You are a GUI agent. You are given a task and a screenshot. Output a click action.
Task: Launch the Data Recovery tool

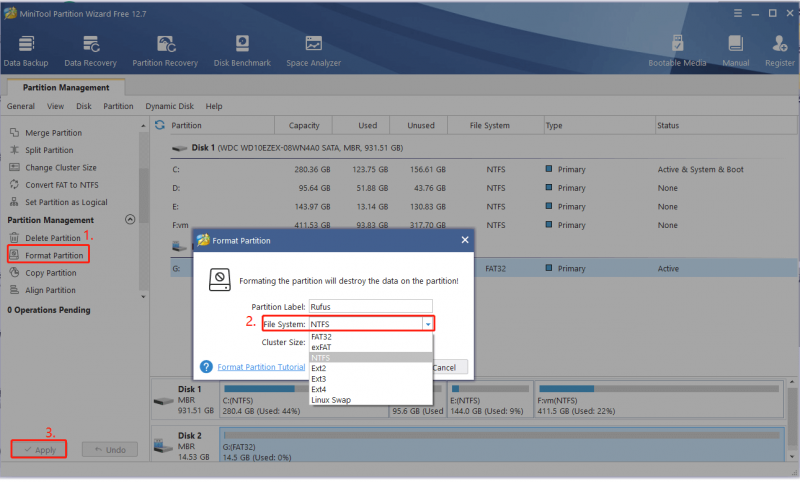coord(90,51)
